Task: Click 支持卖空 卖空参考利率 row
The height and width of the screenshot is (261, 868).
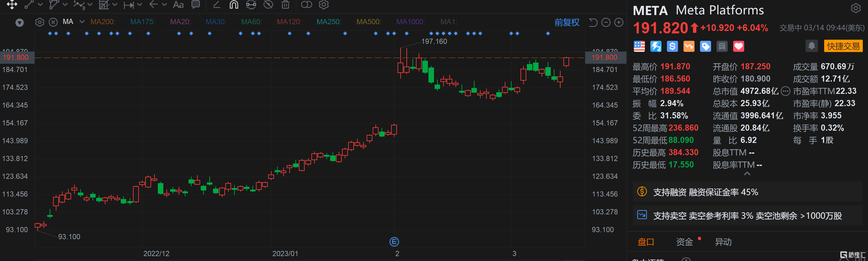Action: click(747, 216)
